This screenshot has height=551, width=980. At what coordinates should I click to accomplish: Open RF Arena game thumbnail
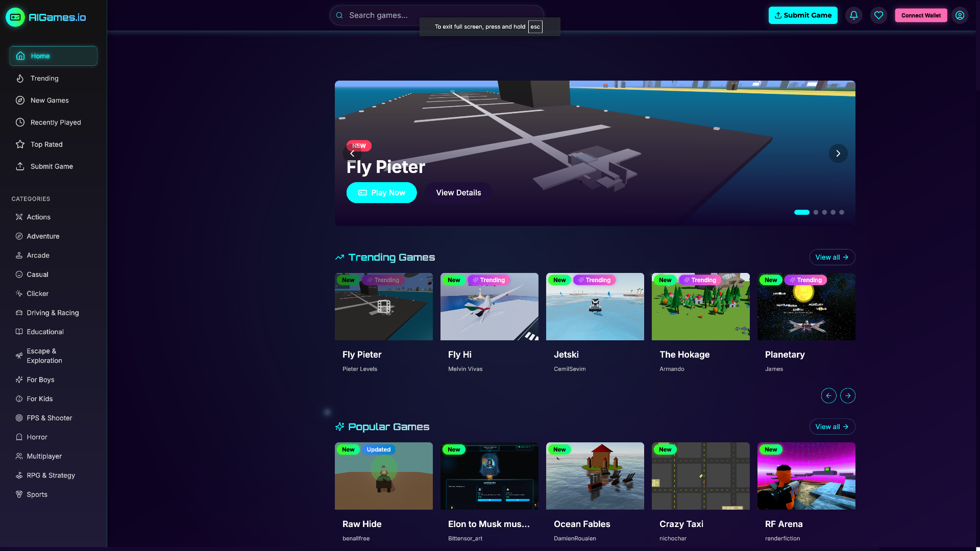click(x=806, y=476)
